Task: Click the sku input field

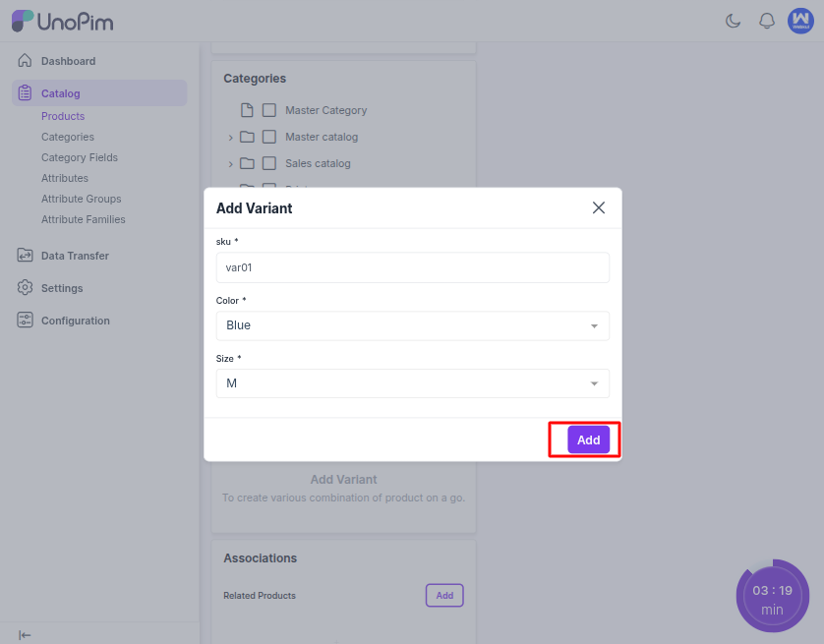Action: [x=412, y=267]
